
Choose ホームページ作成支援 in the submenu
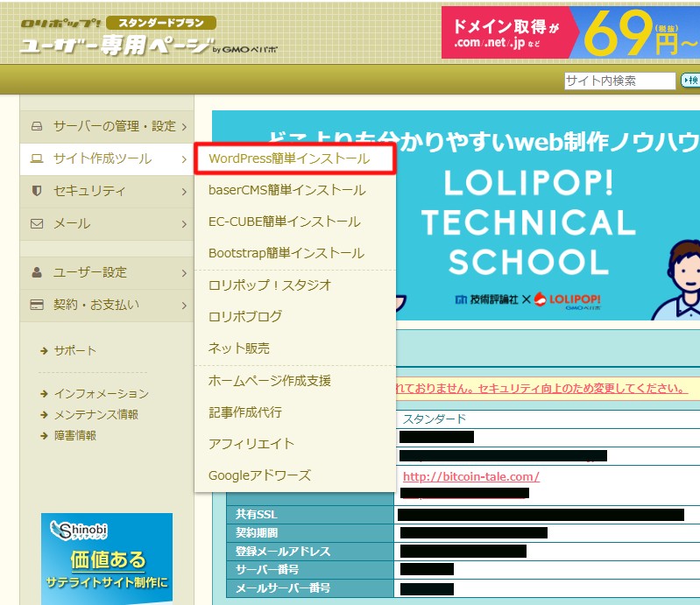coord(295,381)
